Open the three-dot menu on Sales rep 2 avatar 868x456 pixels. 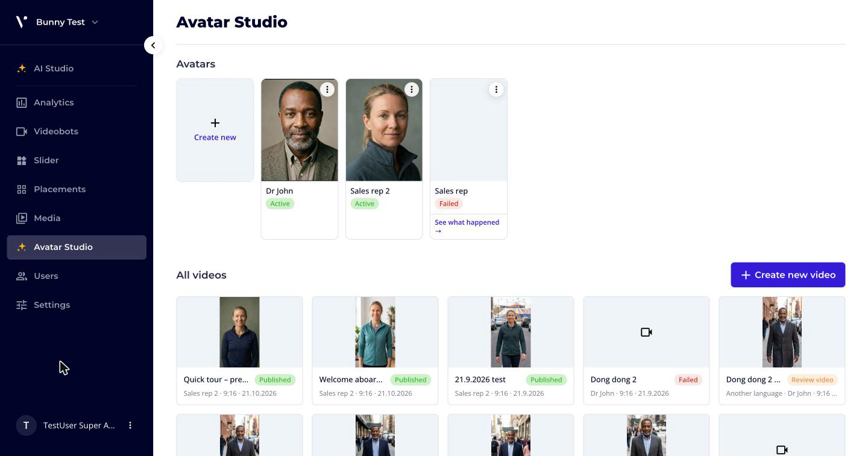[x=412, y=89]
